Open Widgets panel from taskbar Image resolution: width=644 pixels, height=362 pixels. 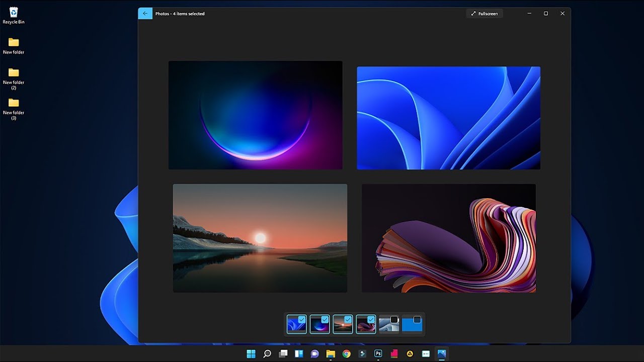[x=299, y=353]
